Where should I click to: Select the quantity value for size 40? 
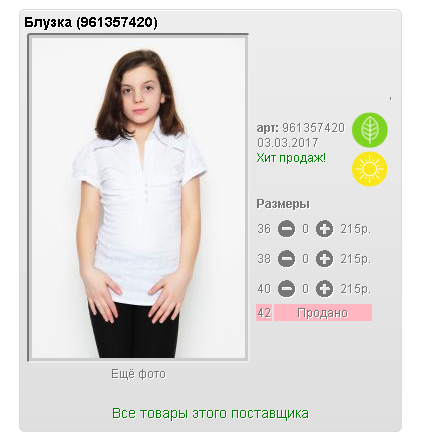click(x=306, y=289)
